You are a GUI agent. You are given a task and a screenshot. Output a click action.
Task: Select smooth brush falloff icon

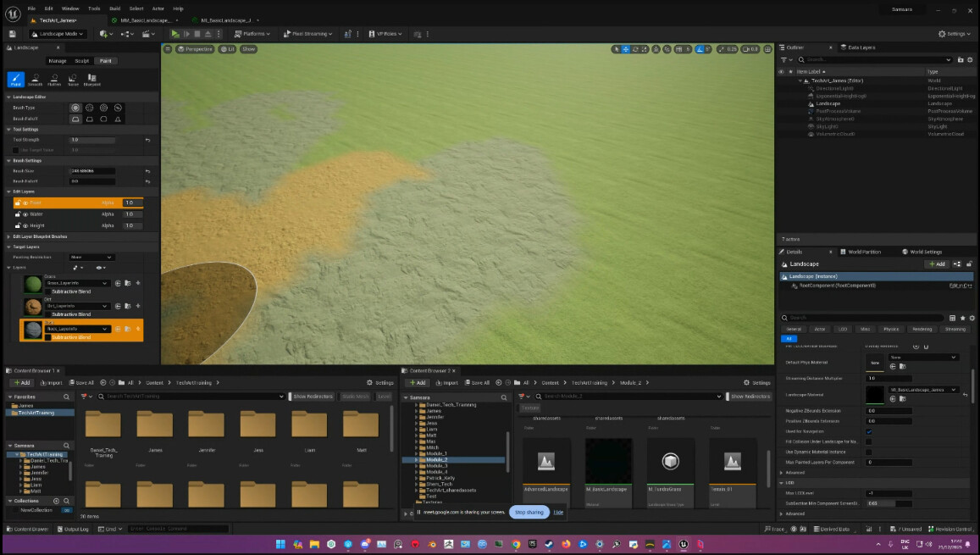point(75,119)
